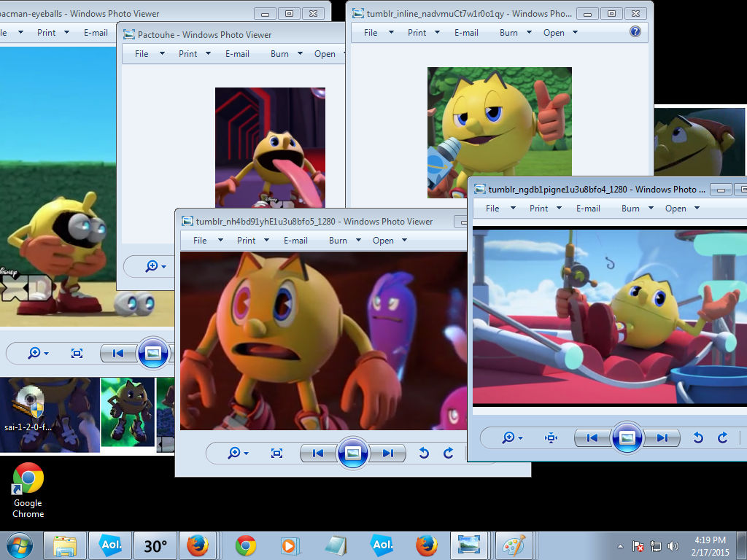Show hidden system tray icons
Viewport: 747px width, 560px height.
pyautogui.click(x=620, y=546)
